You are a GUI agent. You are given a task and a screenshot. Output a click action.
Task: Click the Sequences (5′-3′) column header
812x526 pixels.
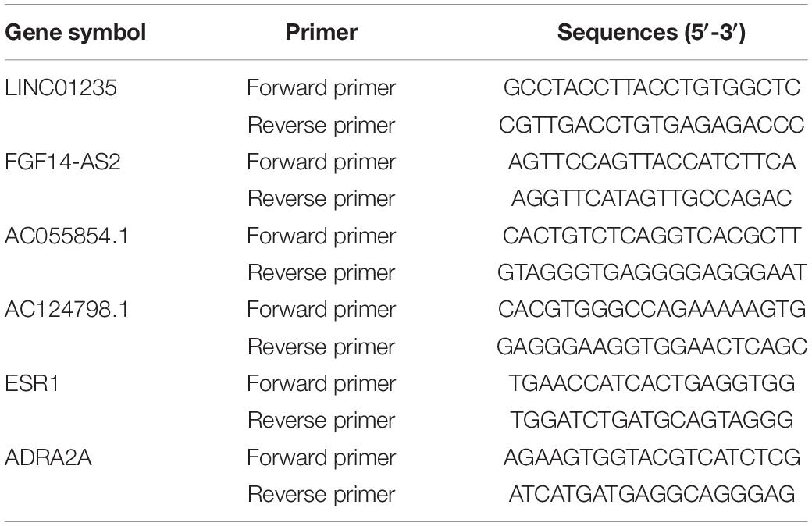point(651,33)
